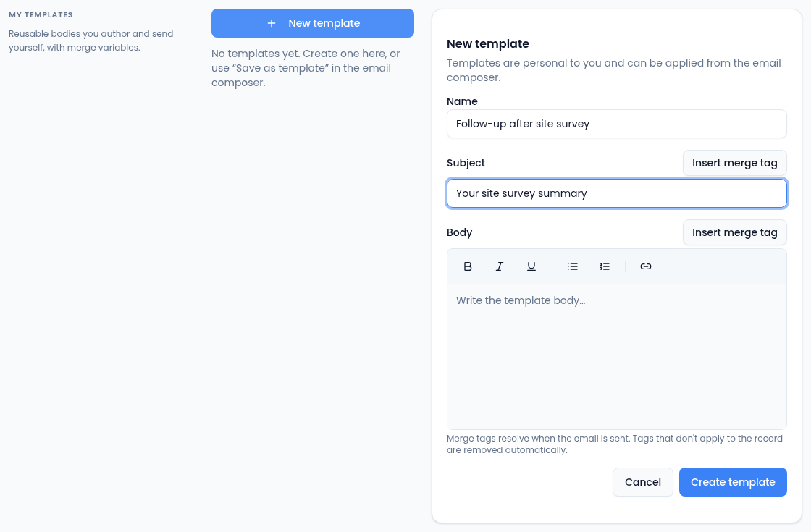Insert a bulleted list in body

pyautogui.click(x=573, y=266)
